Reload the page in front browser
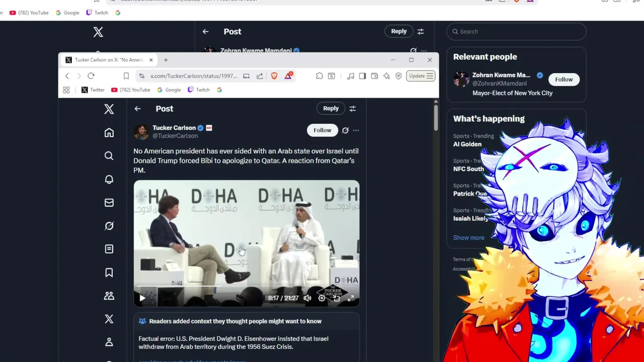The image size is (644, 362). [x=91, y=76]
